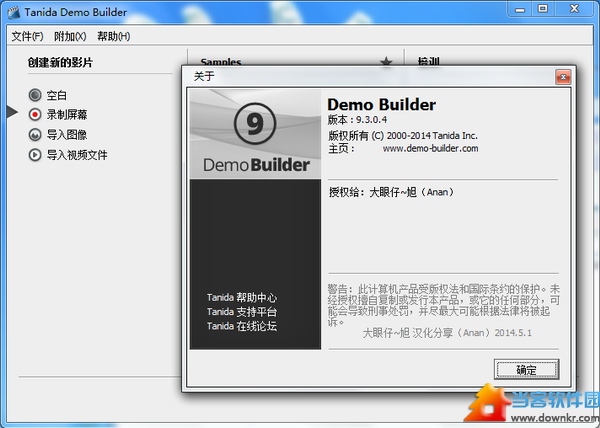This screenshot has width=600, height=428.
Task: Maximize the Tanida Demo Builder window
Action: 543,9
